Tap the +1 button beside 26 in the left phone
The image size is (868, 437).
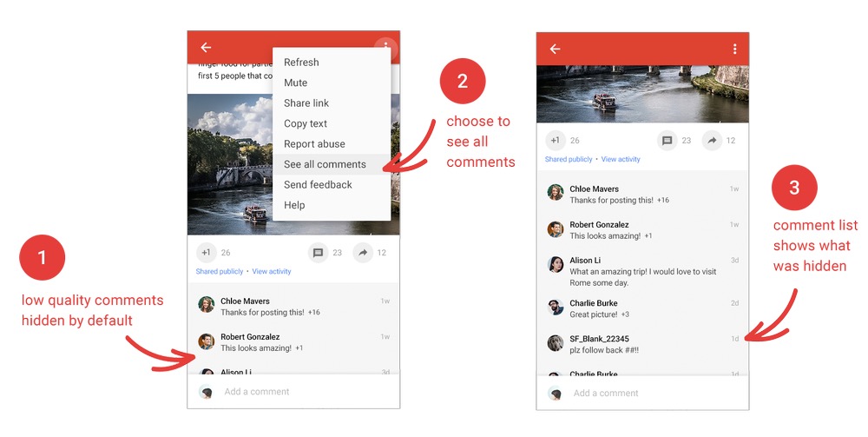(x=206, y=253)
